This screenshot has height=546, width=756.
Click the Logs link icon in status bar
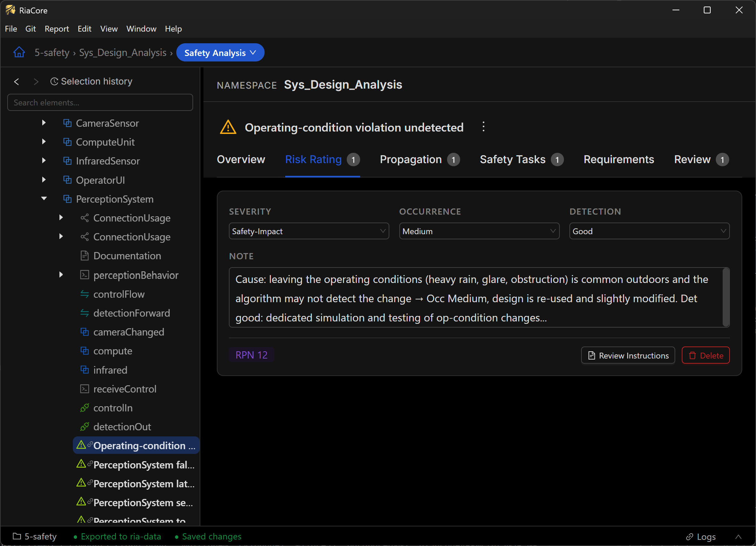(690, 537)
